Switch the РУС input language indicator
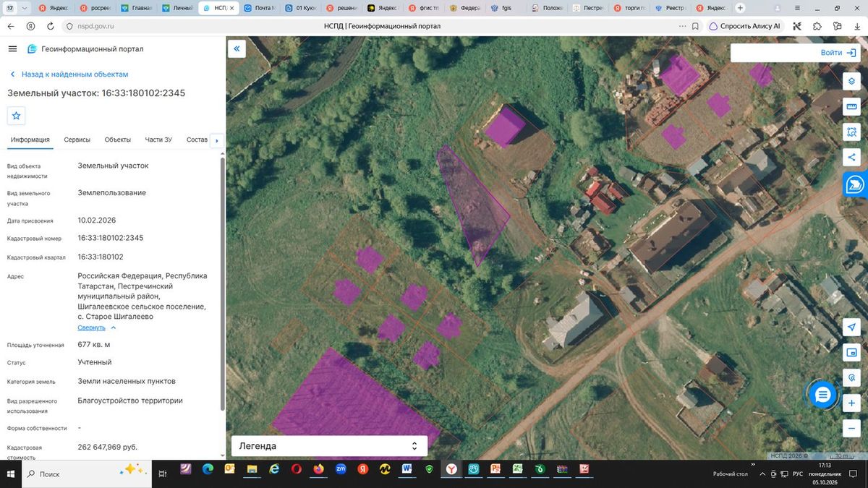The width and height of the screenshot is (868, 488). coord(798,474)
